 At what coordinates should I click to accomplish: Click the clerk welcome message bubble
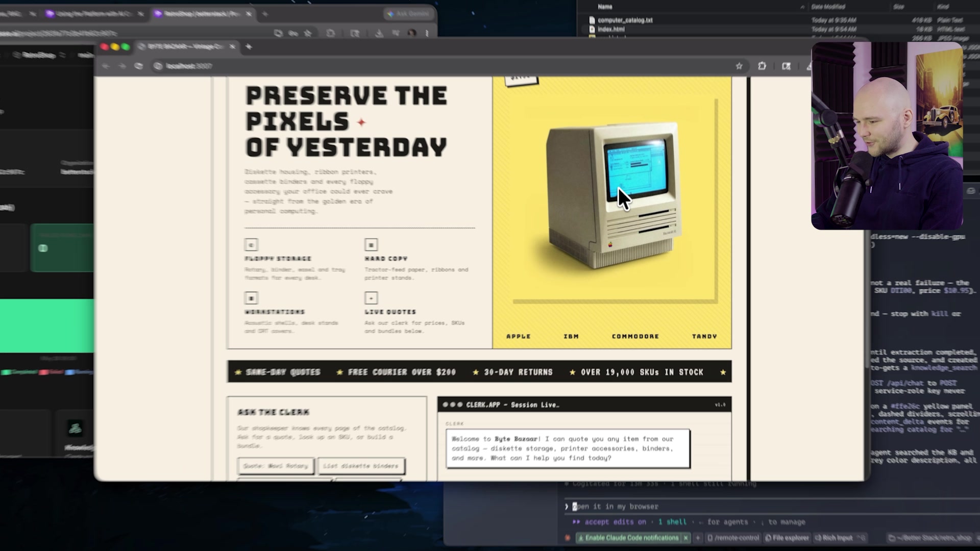(568, 448)
